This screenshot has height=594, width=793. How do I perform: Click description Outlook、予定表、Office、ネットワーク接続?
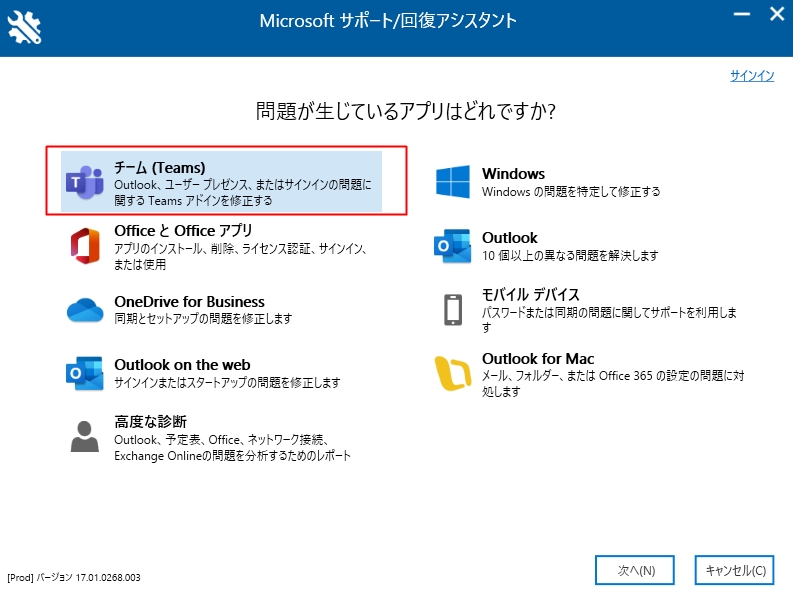pyautogui.click(x=232, y=447)
